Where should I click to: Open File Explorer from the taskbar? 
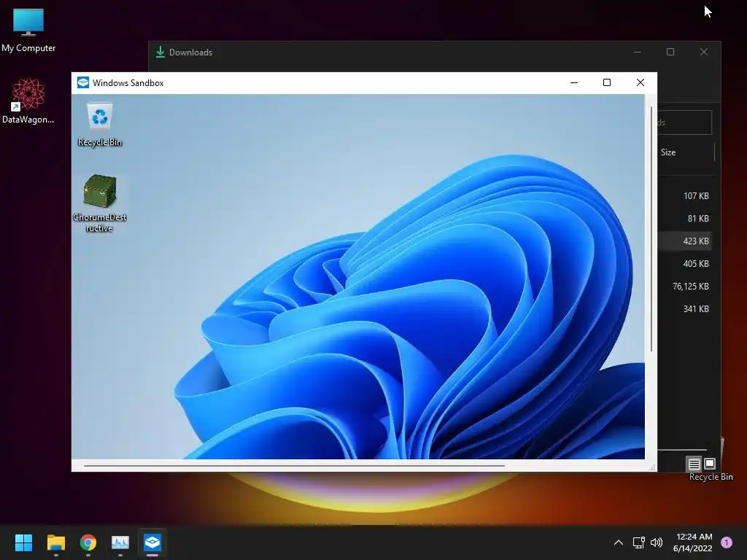55,542
